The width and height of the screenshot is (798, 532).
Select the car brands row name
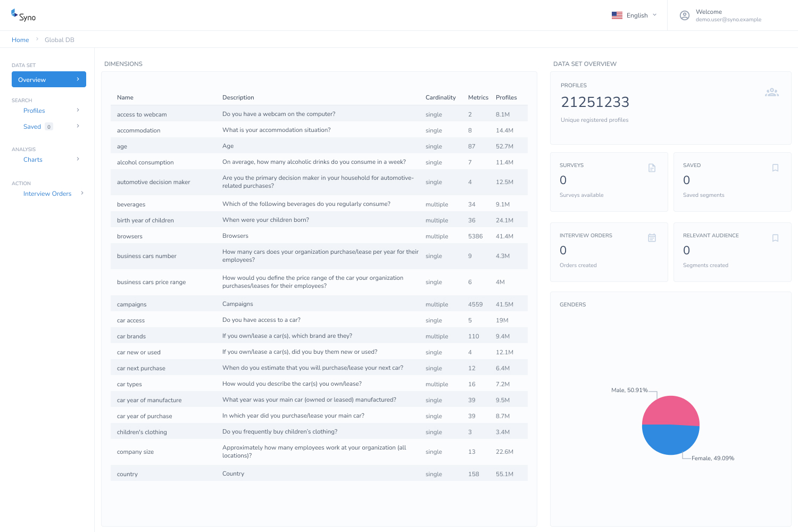(131, 336)
